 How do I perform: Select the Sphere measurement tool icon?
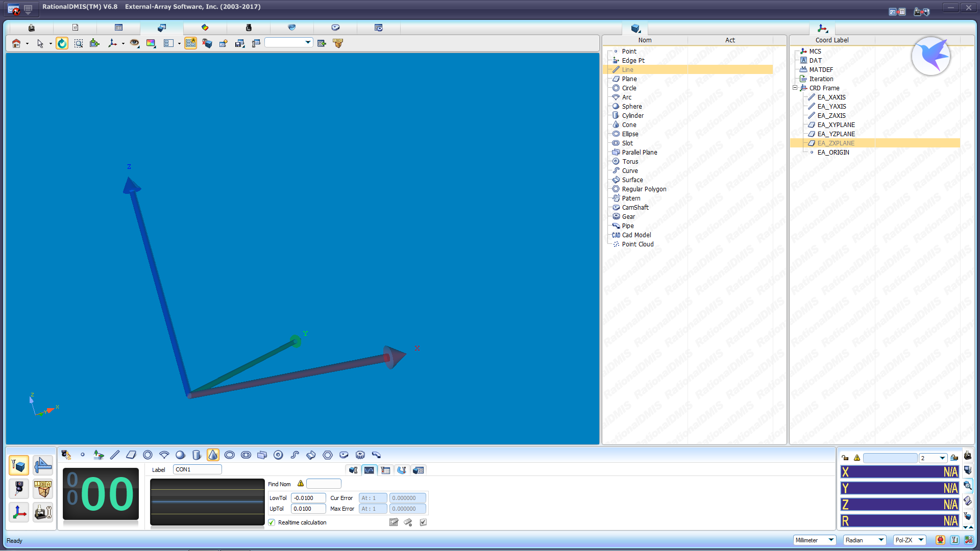click(180, 455)
